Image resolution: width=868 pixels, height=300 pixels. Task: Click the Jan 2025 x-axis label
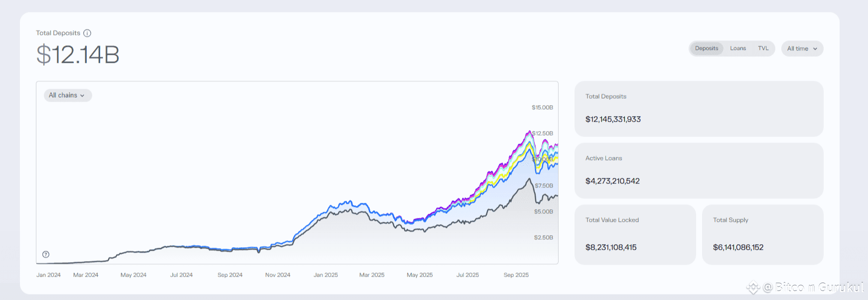[x=325, y=275]
